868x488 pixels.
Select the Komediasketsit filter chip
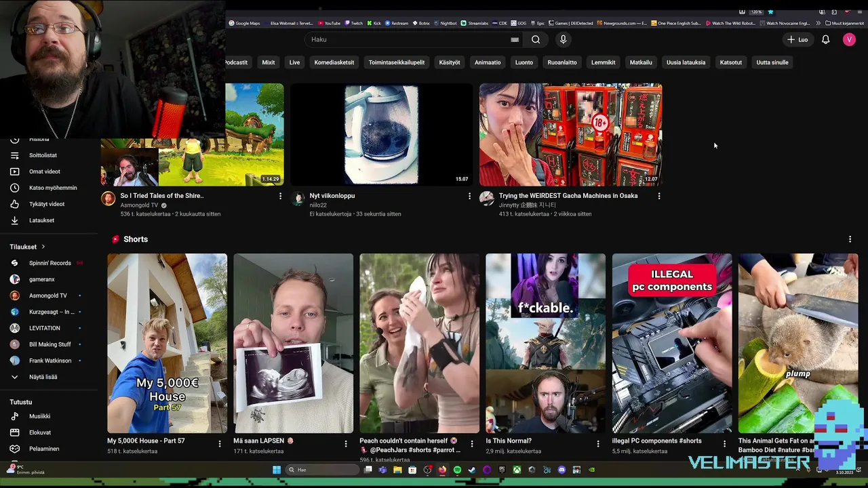coord(334,62)
